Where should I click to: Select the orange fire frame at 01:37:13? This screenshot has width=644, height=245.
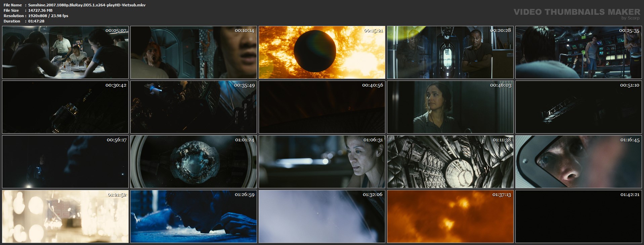click(x=450, y=217)
